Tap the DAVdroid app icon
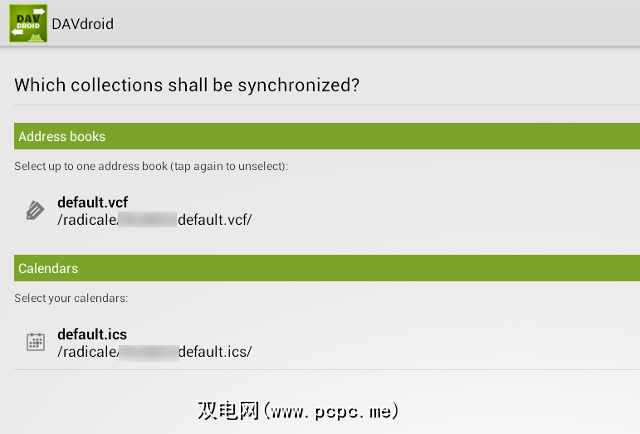Image resolution: width=640 pixels, height=434 pixels. point(28,23)
